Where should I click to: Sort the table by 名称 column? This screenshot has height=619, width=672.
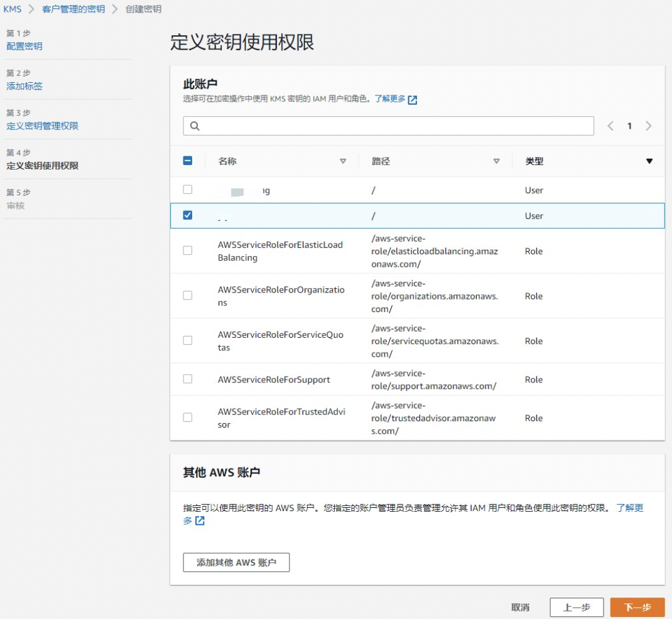click(x=343, y=161)
